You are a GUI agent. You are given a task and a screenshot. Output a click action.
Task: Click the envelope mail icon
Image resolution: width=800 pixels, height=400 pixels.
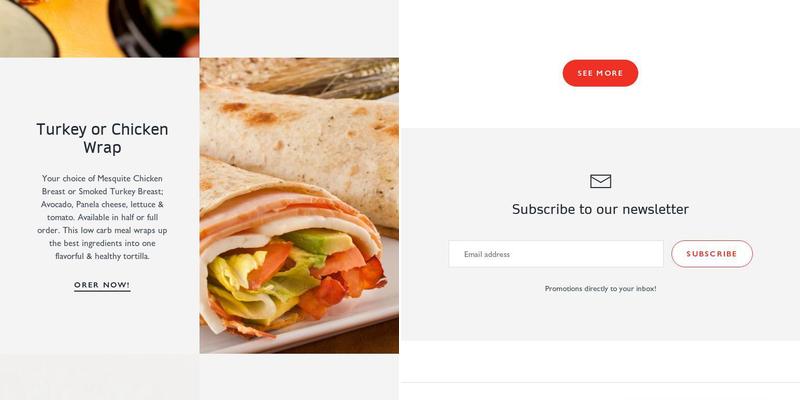coord(601,181)
